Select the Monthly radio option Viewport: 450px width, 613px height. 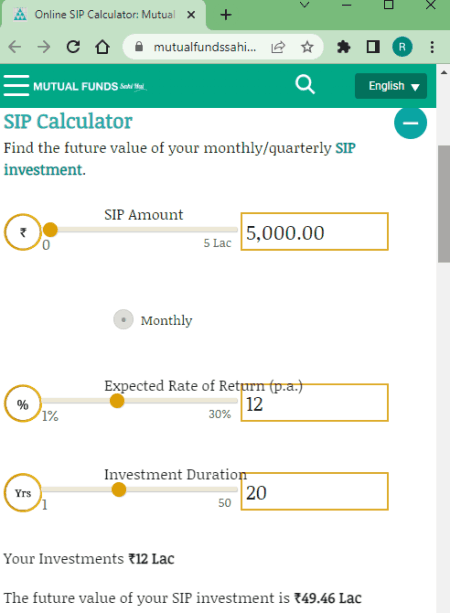[x=124, y=320]
